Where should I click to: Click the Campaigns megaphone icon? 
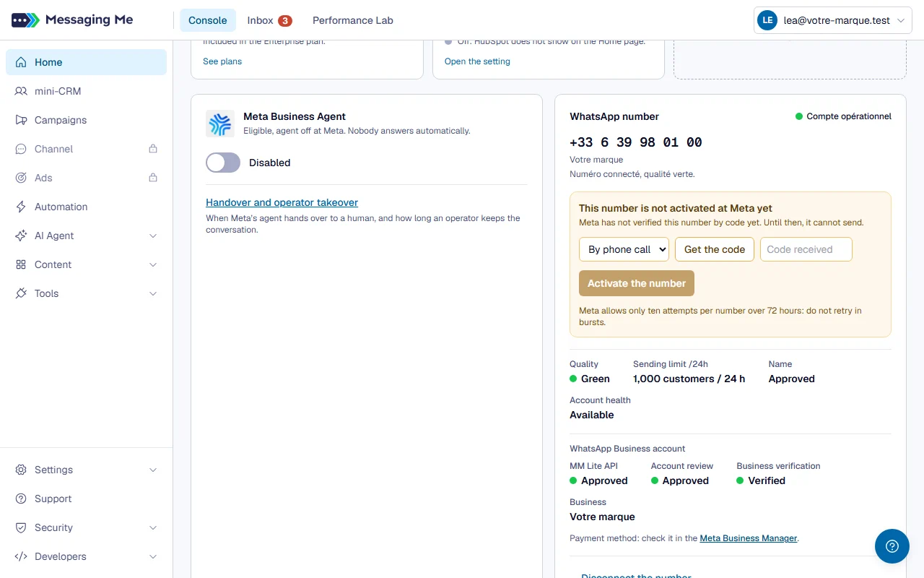click(x=21, y=120)
